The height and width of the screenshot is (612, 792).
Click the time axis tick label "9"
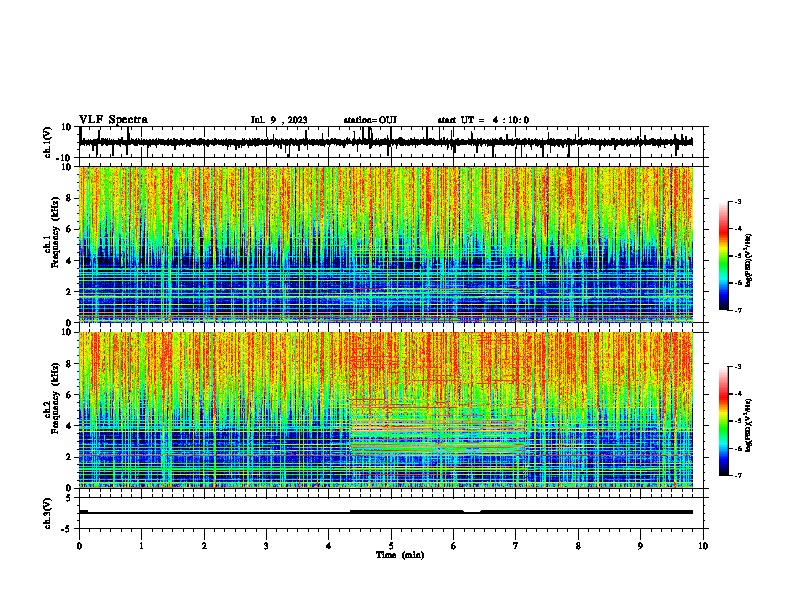click(x=640, y=546)
